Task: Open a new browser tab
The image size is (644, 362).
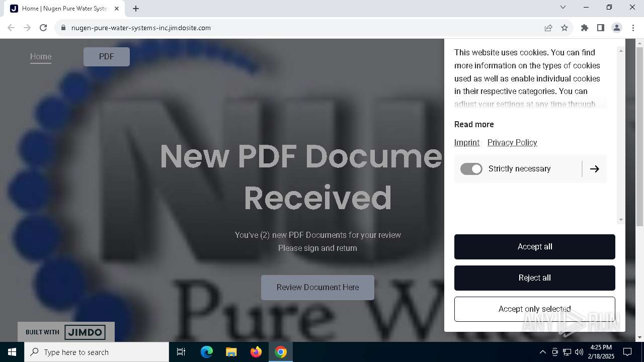Action: point(136,9)
